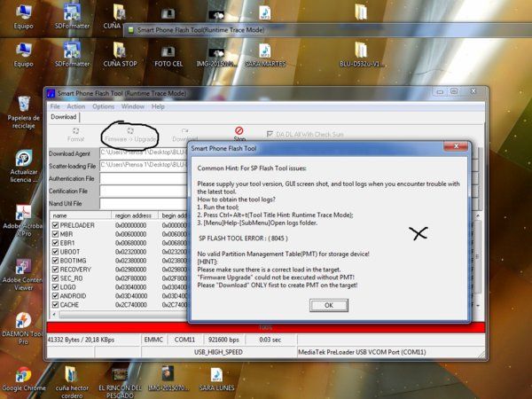Open the File menu
This screenshot has height=399, width=532.
click(x=55, y=106)
